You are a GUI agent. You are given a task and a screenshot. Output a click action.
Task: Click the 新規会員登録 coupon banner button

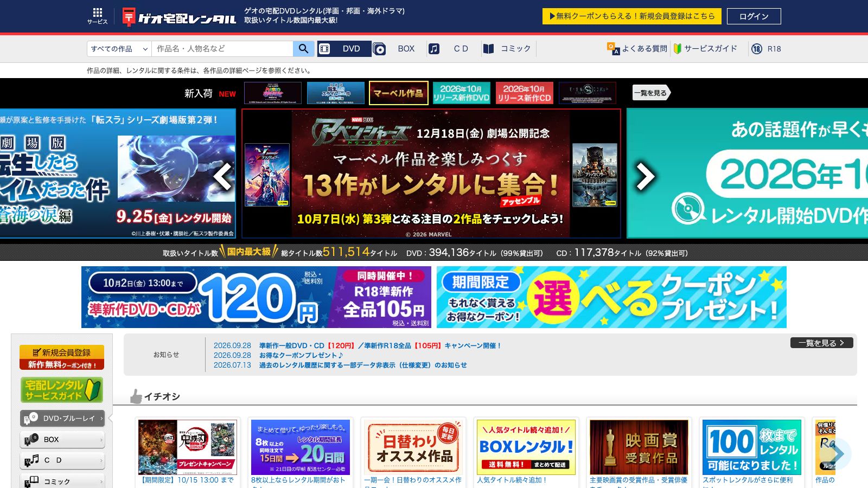(x=632, y=16)
